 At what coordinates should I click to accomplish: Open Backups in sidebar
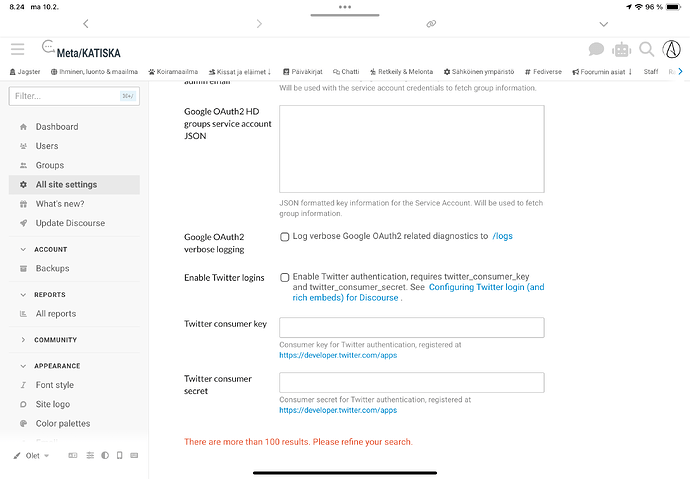[74, 268]
